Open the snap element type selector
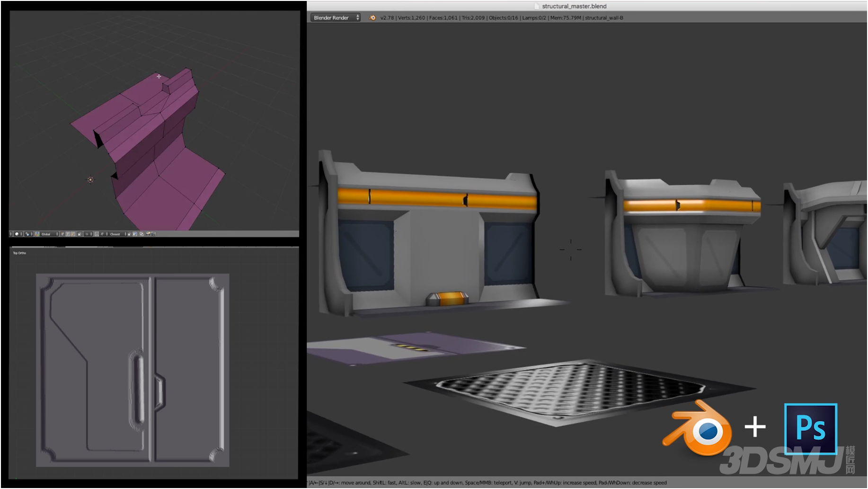The width and height of the screenshot is (868, 489). pyautogui.click(x=104, y=234)
